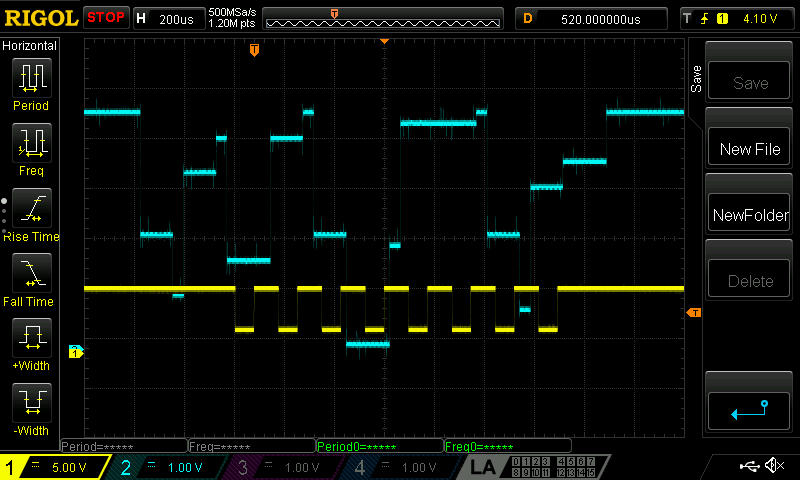
Task: Click the 520.000000us delay field
Action: (x=592, y=18)
